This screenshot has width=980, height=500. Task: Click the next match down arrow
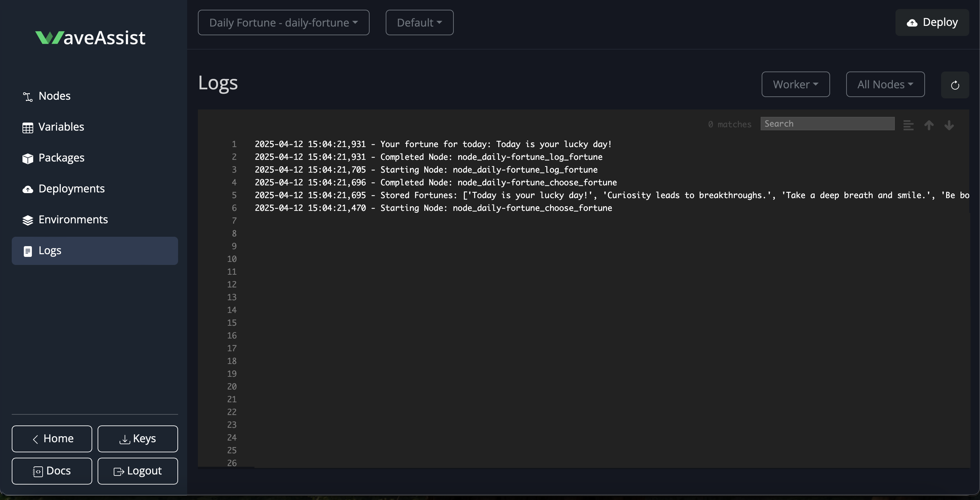point(949,125)
